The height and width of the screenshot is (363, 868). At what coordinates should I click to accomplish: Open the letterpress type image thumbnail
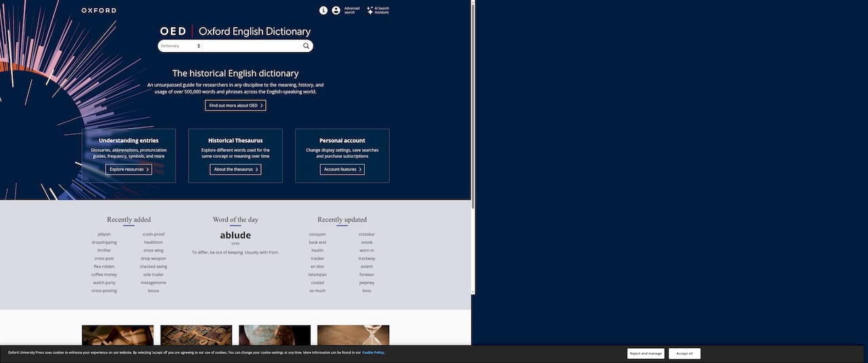click(x=196, y=336)
